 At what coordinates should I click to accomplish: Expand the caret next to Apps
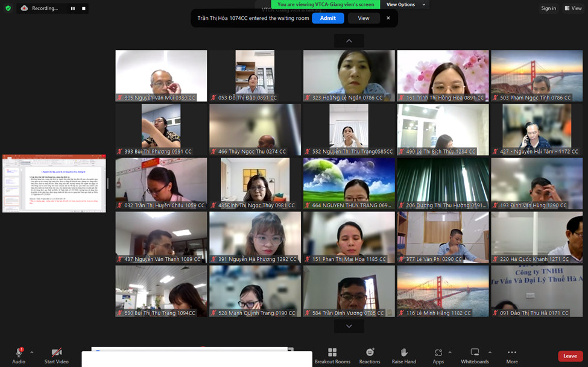(x=450, y=353)
